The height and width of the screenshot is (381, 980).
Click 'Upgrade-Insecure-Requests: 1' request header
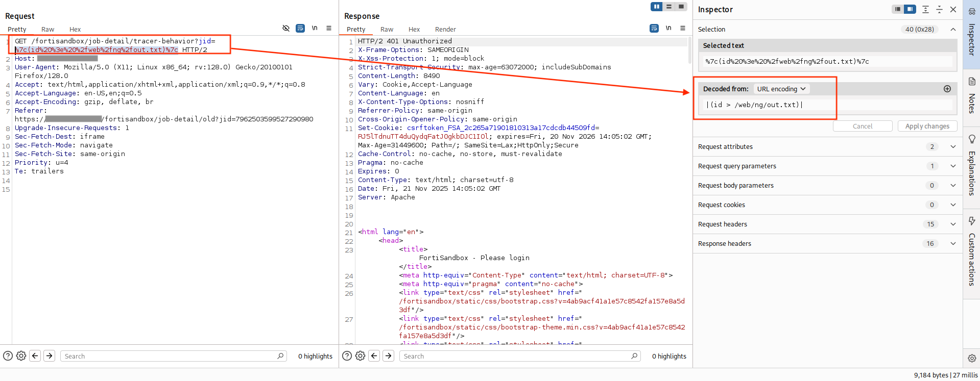[x=72, y=128]
